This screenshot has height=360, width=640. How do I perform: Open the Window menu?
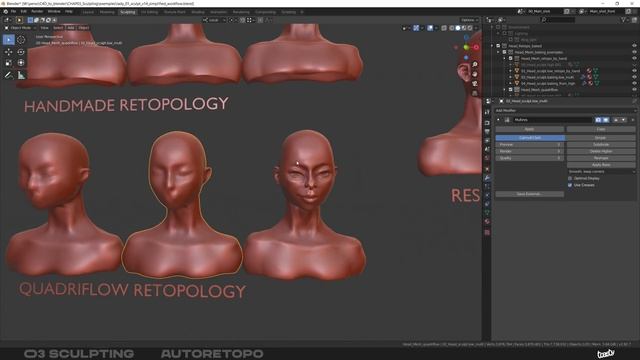[54, 12]
